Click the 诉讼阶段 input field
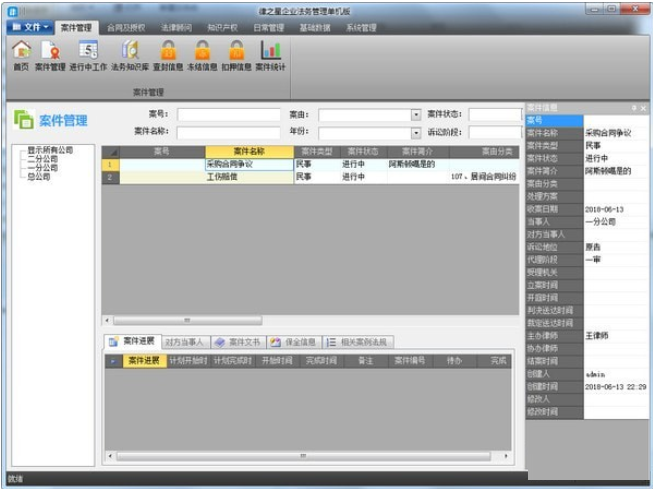The height and width of the screenshot is (489, 653). [x=495, y=132]
